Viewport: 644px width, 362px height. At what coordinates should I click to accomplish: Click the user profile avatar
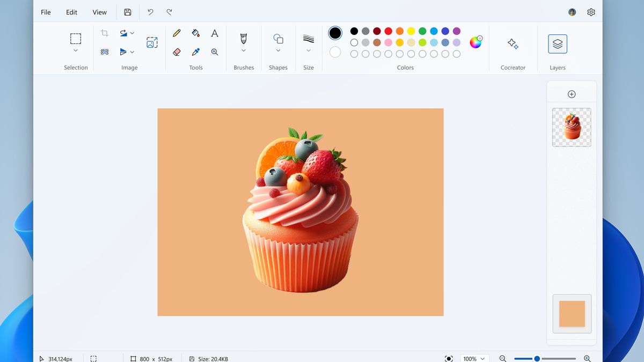(572, 12)
